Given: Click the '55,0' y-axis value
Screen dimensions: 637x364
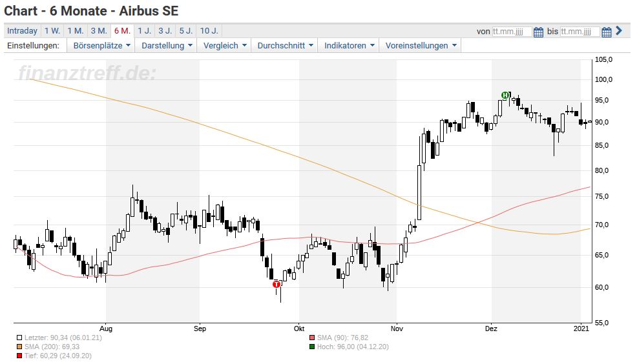Looking at the screenshot, I should [x=601, y=323].
